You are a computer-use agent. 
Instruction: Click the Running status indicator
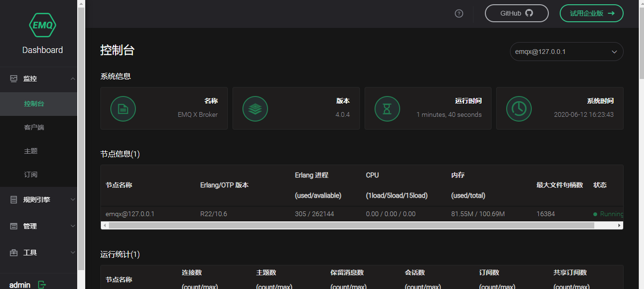608,214
